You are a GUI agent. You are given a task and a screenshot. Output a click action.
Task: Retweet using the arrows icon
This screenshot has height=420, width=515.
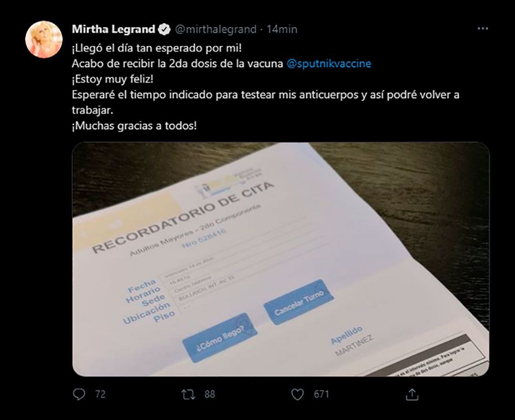pyautogui.click(x=189, y=394)
